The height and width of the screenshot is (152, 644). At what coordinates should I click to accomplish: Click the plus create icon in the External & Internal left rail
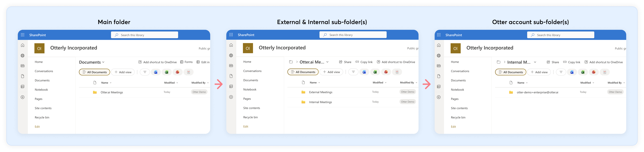tap(231, 97)
